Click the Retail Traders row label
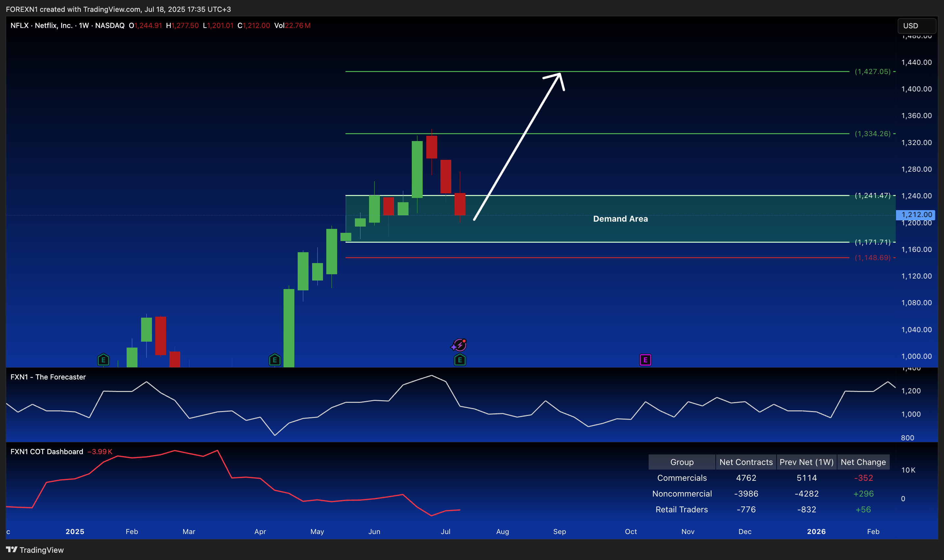Image resolution: width=944 pixels, height=560 pixels. [x=682, y=509]
